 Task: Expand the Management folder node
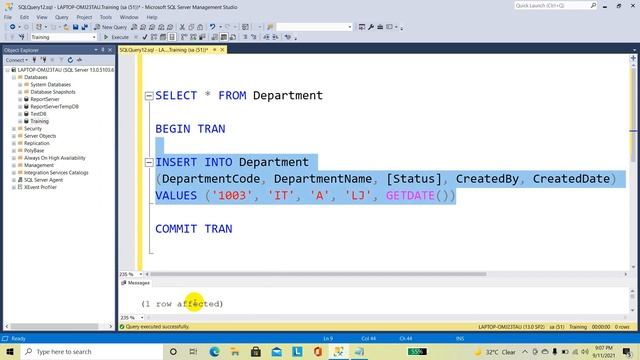(14, 165)
